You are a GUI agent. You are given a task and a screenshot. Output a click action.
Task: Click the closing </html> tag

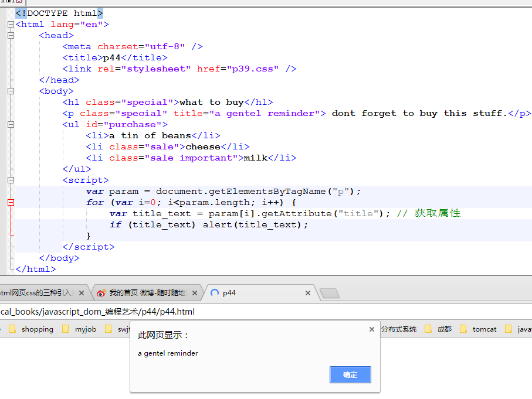(x=36, y=269)
